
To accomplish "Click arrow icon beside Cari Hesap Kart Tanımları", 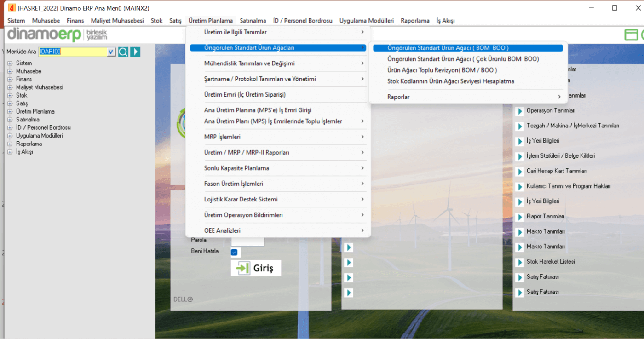I will (x=519, y=172).
